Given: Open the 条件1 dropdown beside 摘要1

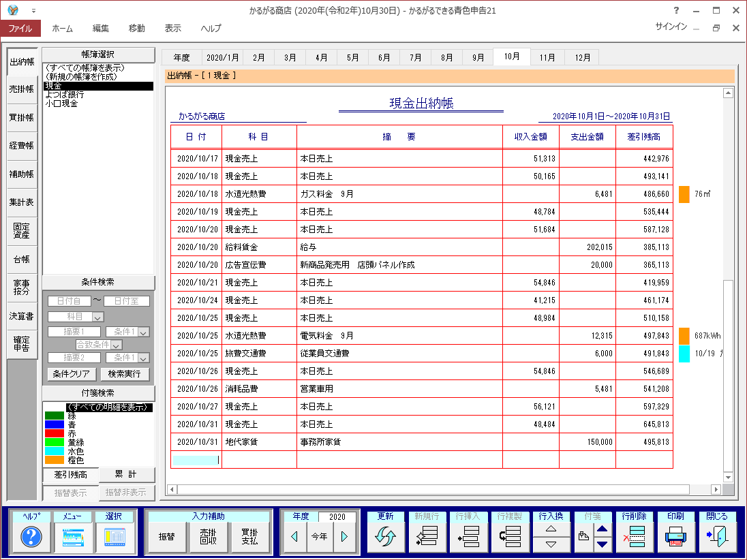Looking at the screenshot, I should pyautogui.click(x=144, y=332).
